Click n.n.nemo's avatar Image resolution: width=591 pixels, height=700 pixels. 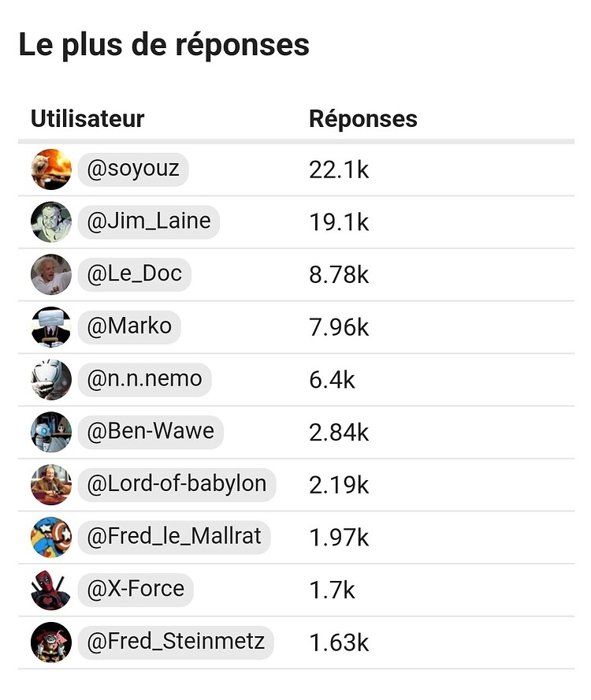(x=51, y=379)
